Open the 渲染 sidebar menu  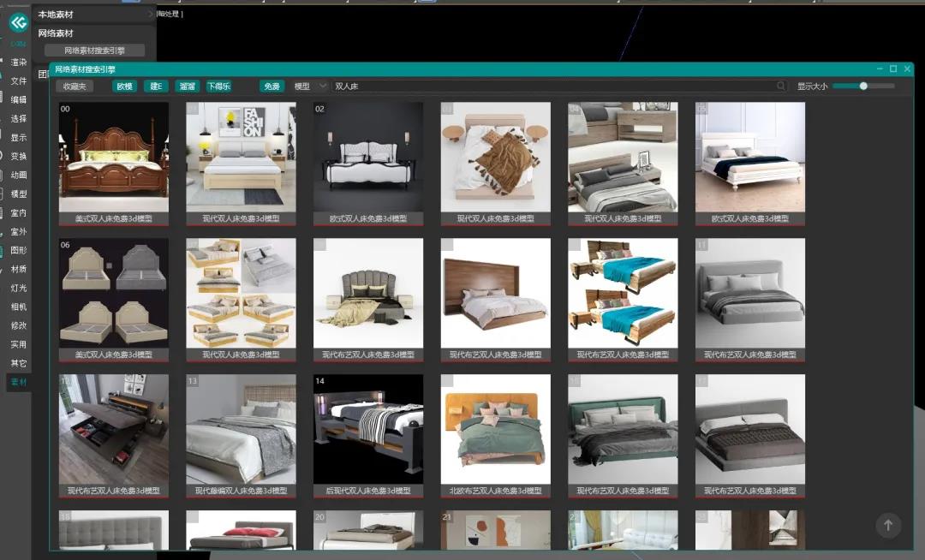[x=19, y=63]
